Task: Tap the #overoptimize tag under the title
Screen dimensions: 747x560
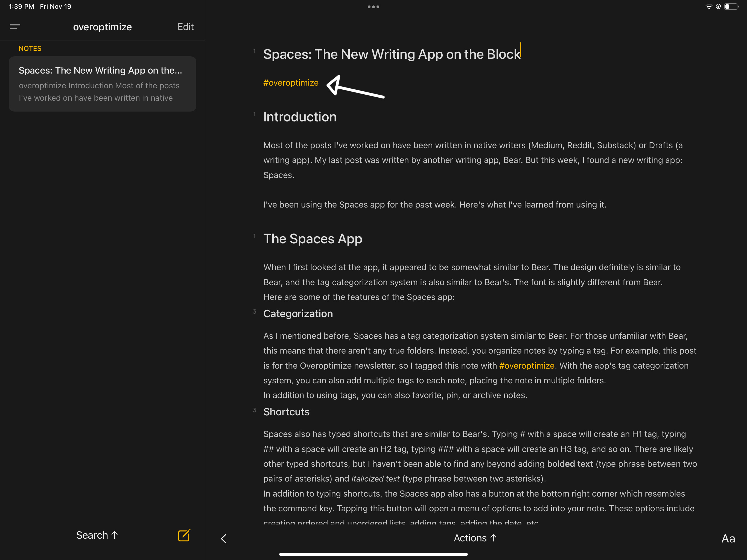Action: pos(291,83)
